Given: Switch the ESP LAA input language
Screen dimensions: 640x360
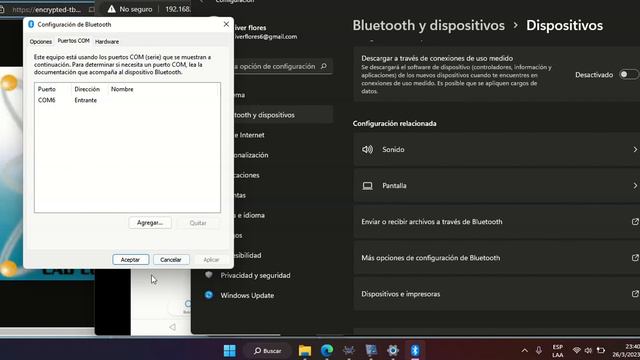Looking at the screenshot, I should 558,351.
